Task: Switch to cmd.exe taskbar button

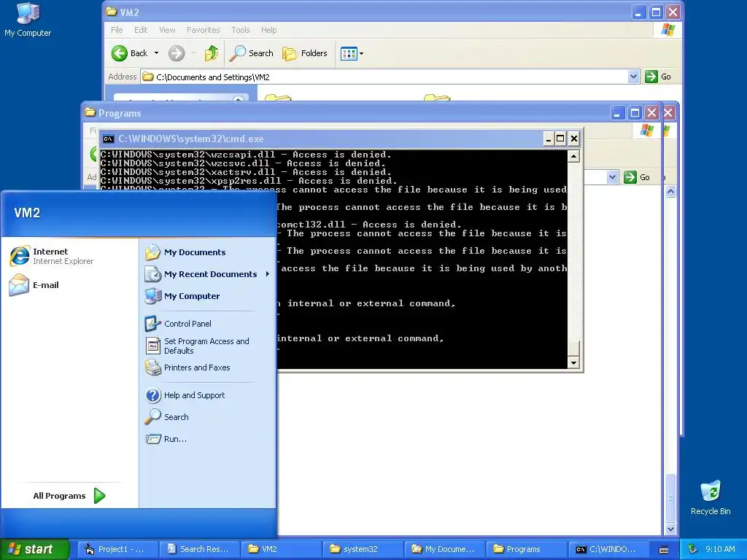Action: 609,549
